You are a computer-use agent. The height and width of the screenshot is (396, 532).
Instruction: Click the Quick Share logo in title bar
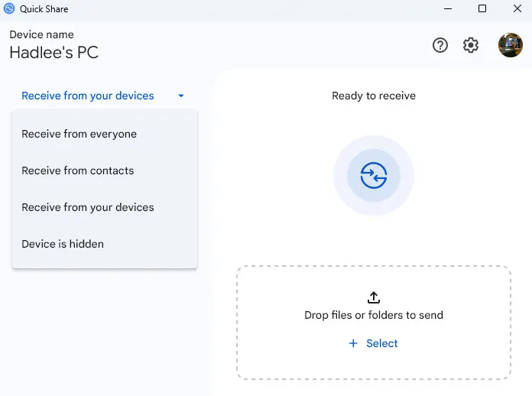[9, 9]
